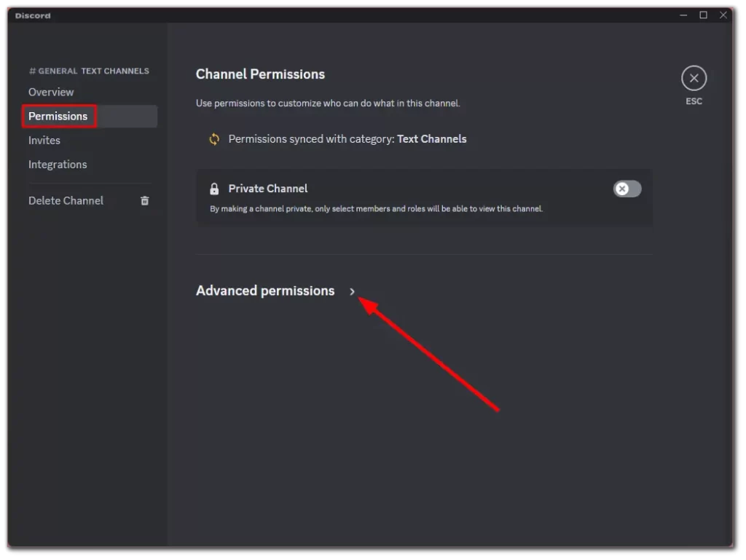Click the Private Channel label text

[268, 189]
